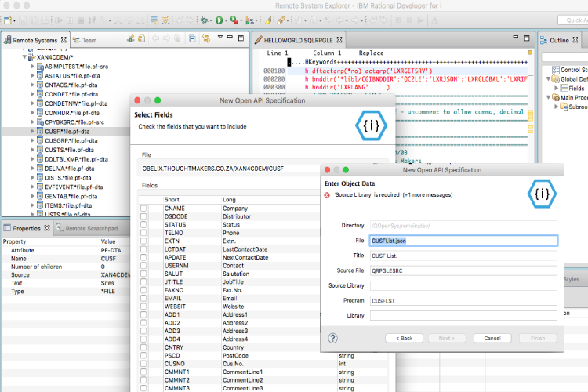Click the Control St item icon in Outline

pos(555,70)
